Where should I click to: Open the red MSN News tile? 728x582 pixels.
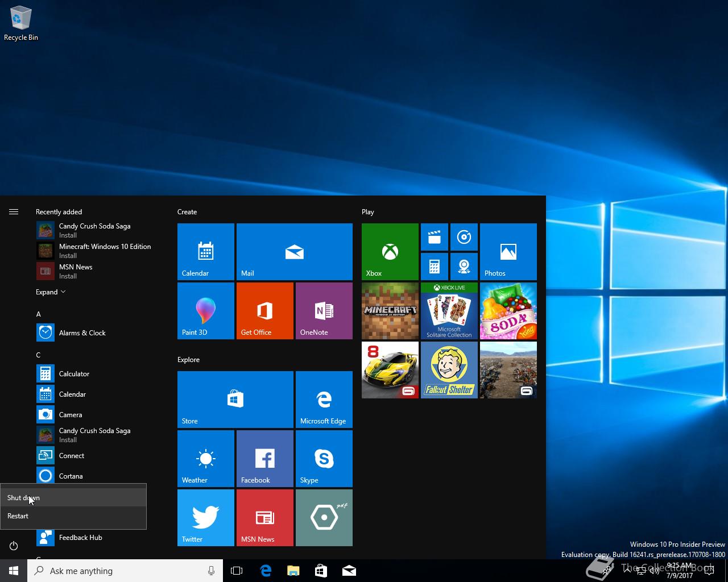[265, 518]
